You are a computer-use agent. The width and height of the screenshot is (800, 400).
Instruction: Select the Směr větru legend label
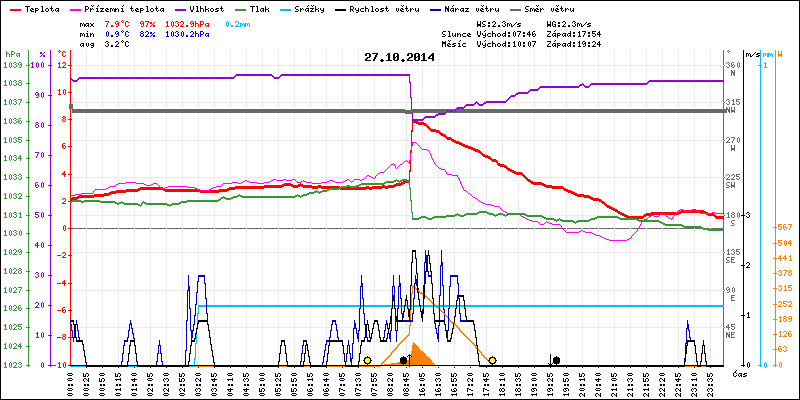pyautogui.click(x=549, y=9)
